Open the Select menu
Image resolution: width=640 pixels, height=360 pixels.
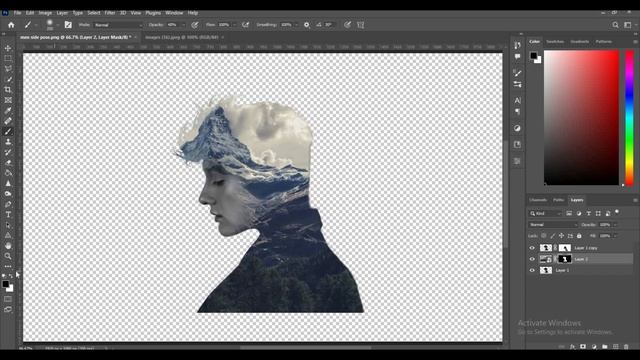coord(93,13)
